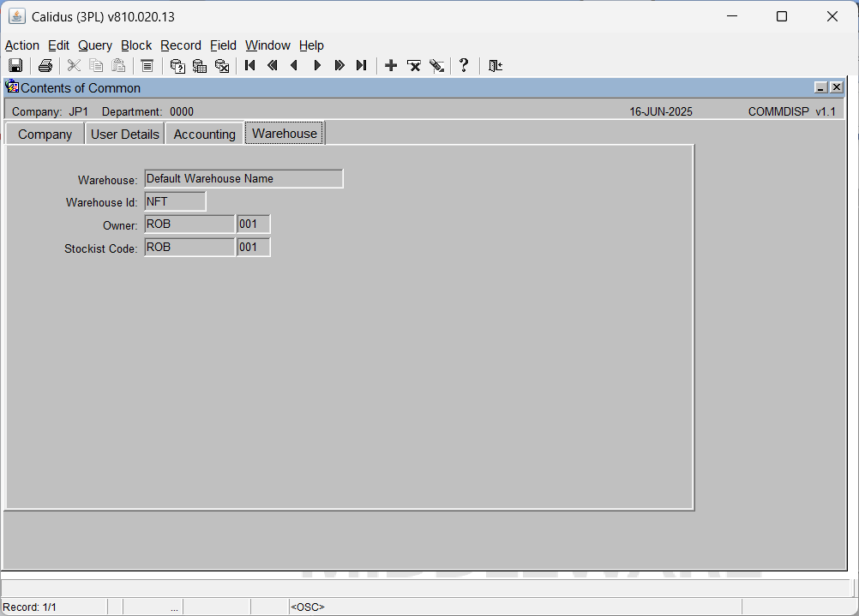Click the Contents of Common window icon
859x616 pixels.
tap(12, 87)
